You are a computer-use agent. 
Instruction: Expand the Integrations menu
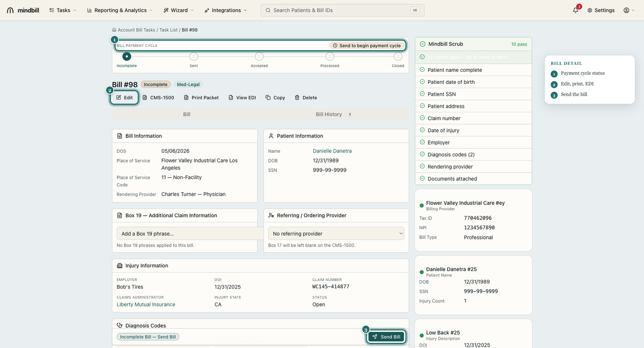(x=226, y=10)
